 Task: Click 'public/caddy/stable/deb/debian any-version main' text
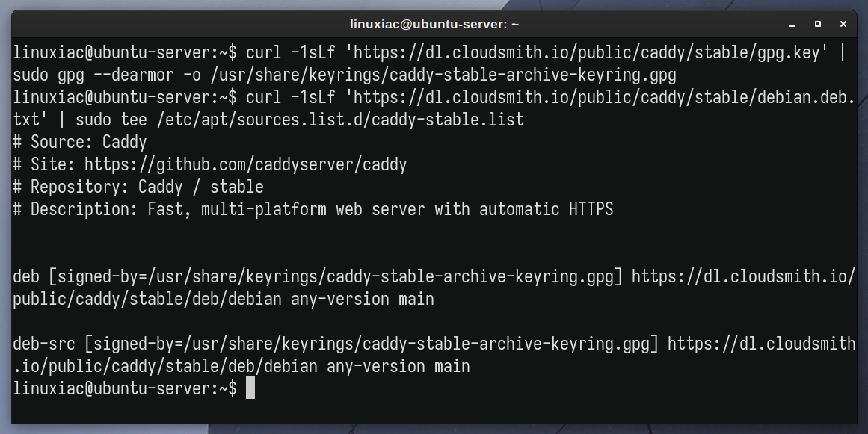tap(223, 299)
